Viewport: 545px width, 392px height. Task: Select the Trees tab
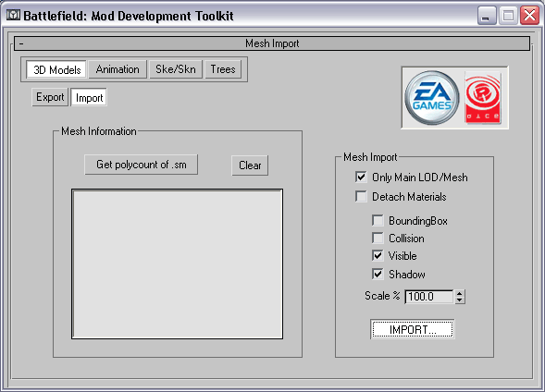point(223,69)
